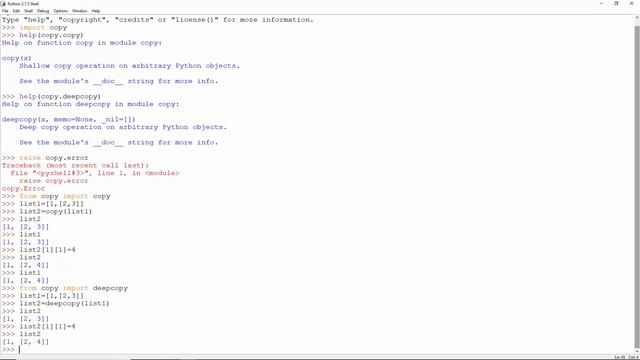Click the scrollbar up arrow
Viewport: 640px width, 360px height.
tap(637, 18)
